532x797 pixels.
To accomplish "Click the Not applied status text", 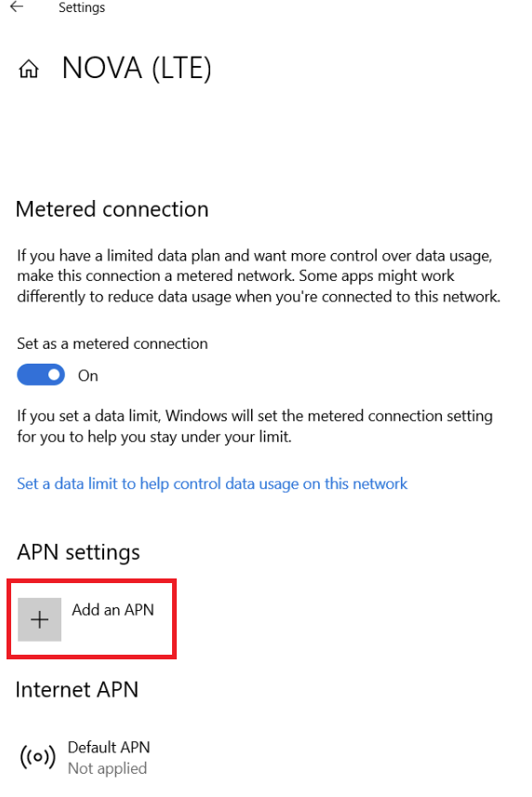I will [x=107, y=768].
